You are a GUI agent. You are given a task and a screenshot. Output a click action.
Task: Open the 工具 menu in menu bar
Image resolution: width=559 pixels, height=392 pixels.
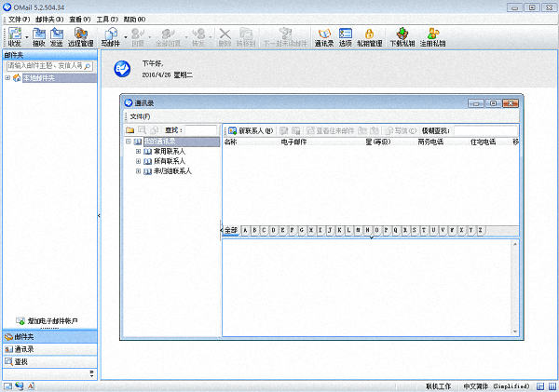pyautogui.click(x=107, y=19)
